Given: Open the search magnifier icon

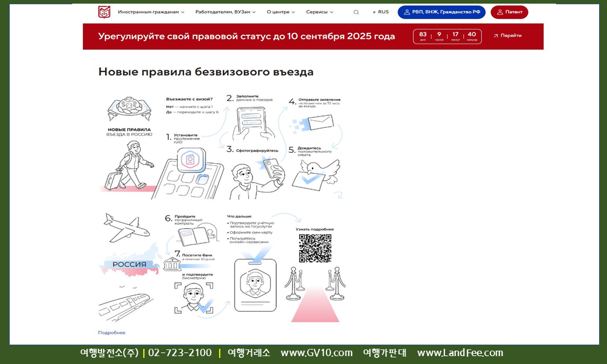Looking at the screenshot, I should coord(356,12).
